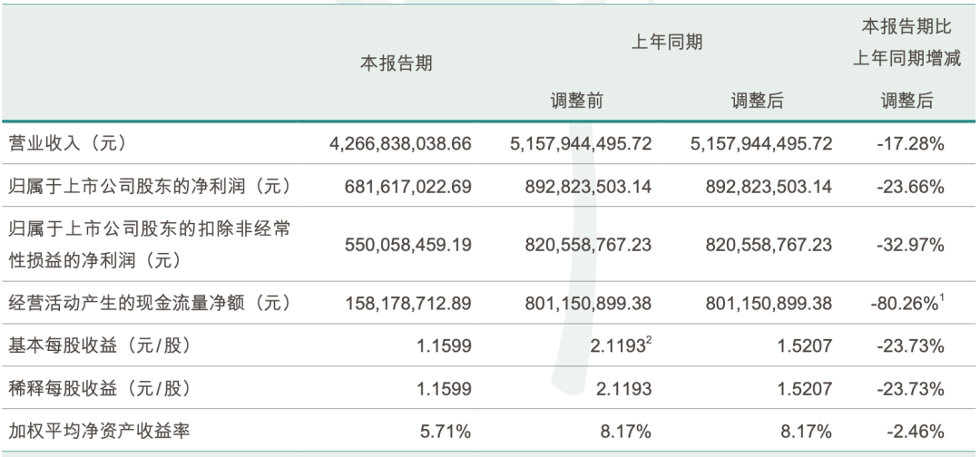Click the 调整前 sub-header
This screenshot has width=980, height=457.
tap(577, 101)
